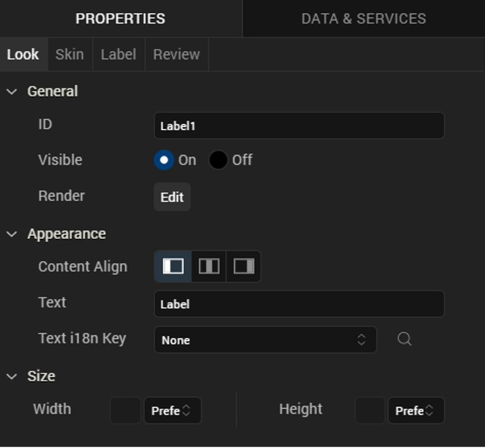Open the Height unit dropdown
The height and width of the screenshot is (448, 485).
point(416,411)
